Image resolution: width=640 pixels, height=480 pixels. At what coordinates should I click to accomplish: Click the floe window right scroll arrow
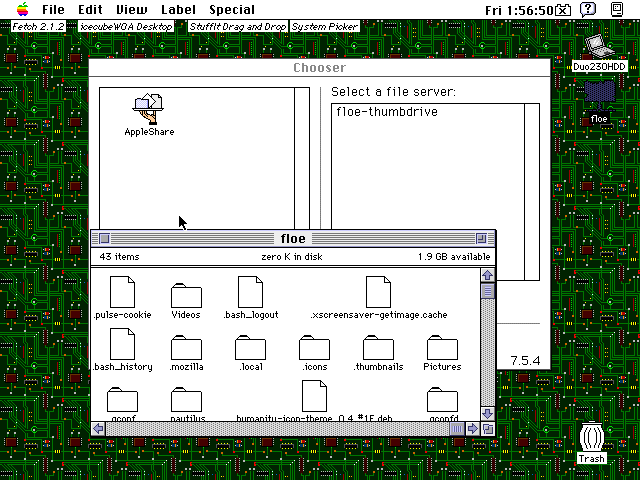(x=473, y=429)
